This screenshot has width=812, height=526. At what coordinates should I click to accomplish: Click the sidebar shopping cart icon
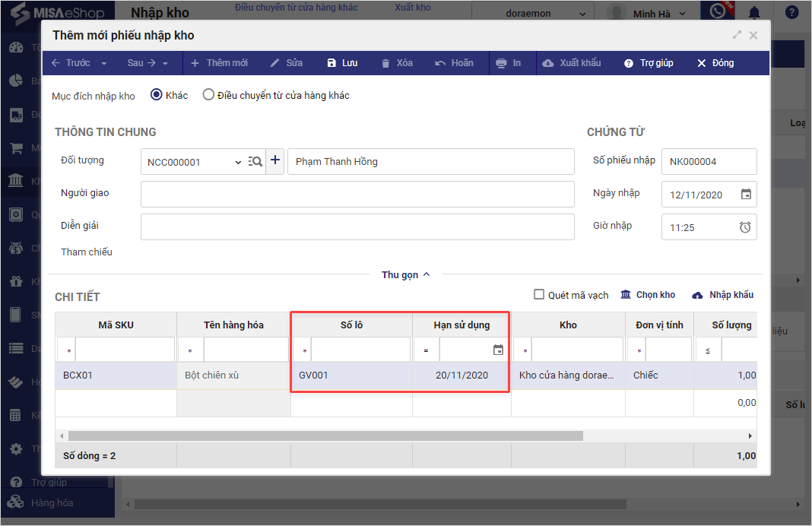pyautogui.click(x=17, y=148)
